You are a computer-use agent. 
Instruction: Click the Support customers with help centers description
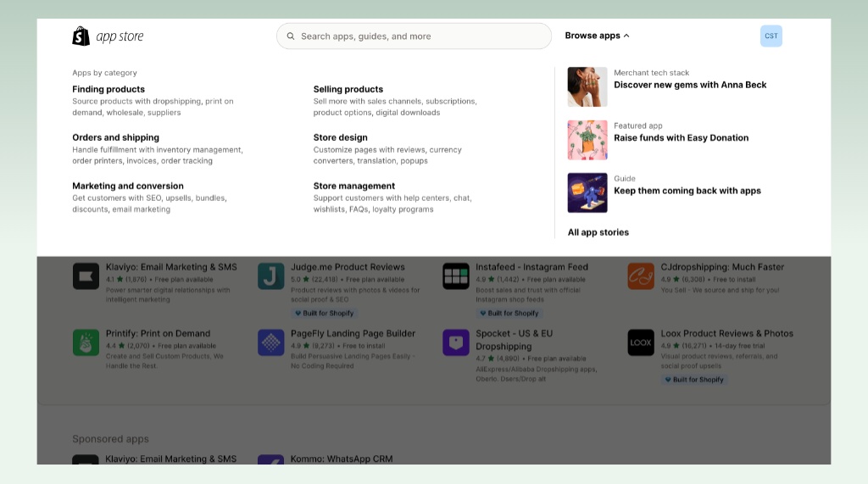point(392,203)
